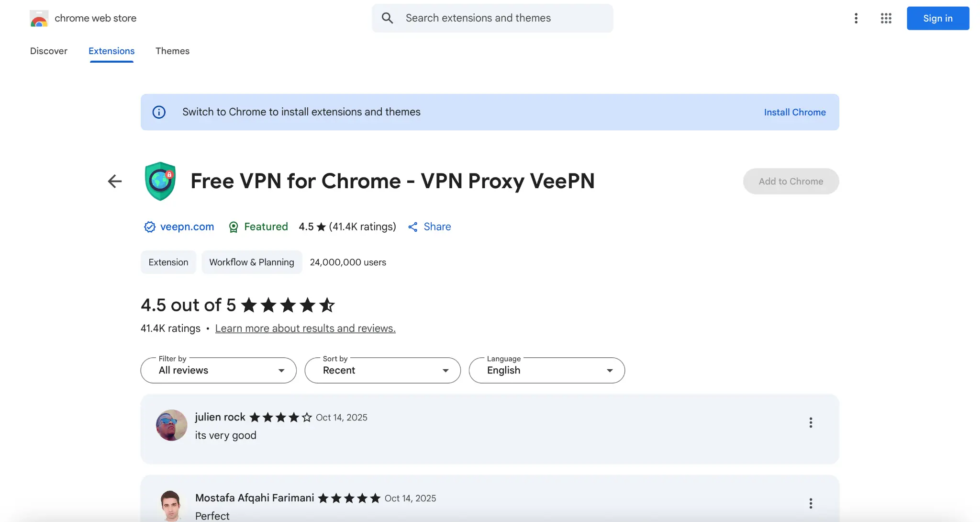980x522 pixels.
Task: Click the back arrow icon
Action: [x=115, y=182]
